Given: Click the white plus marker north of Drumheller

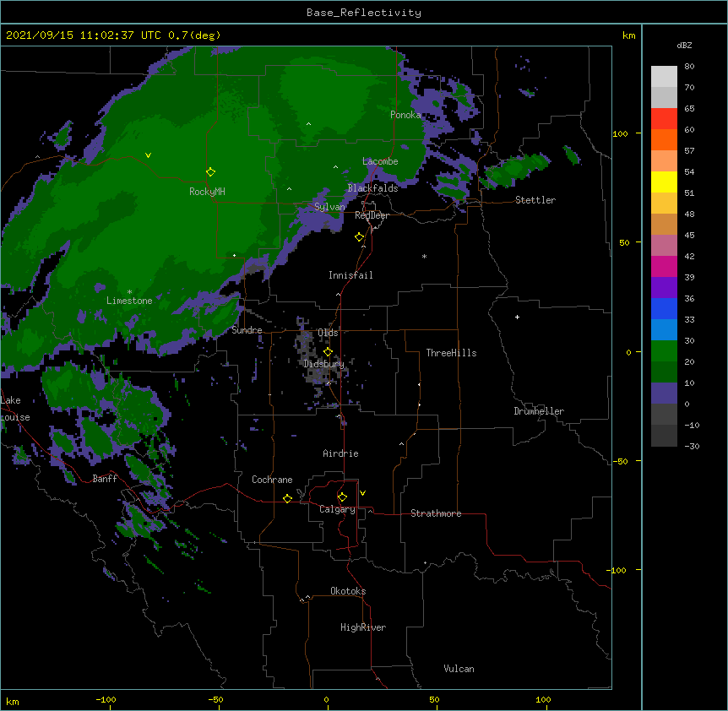Looking at the screenshot, I should click(x=517, y=317).
